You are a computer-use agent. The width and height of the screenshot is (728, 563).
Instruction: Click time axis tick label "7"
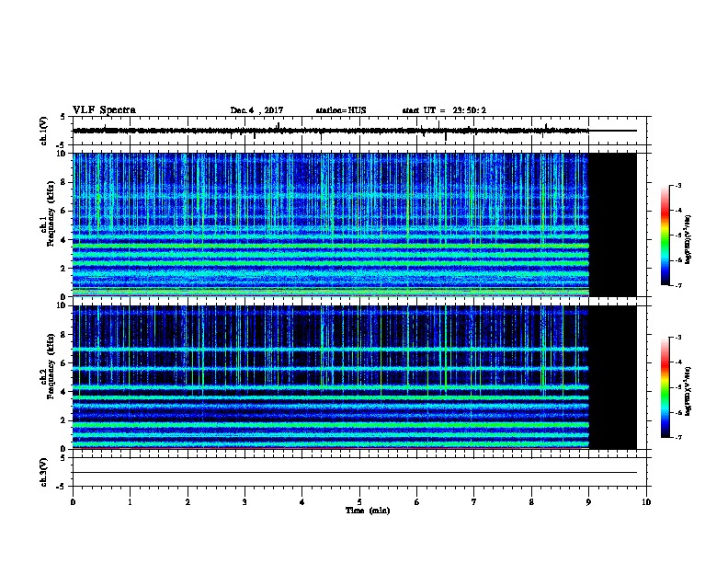pyautogui.click(x=474, y=501)
